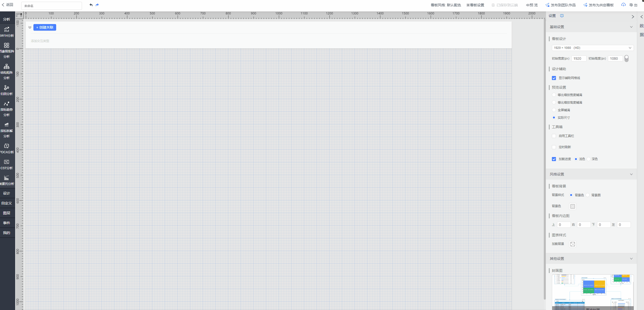644x310 pixels.
Task: Open the 背景色 color swatch
Action: [x=572, y=206]
